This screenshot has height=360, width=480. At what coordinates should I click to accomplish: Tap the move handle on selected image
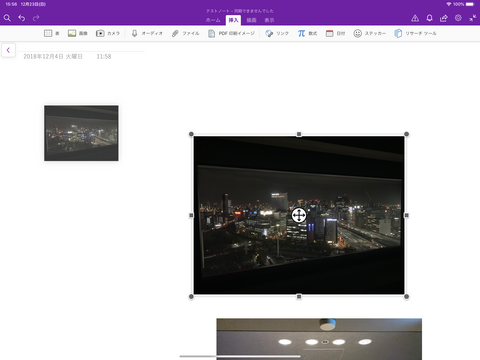(x=299, y=215)
